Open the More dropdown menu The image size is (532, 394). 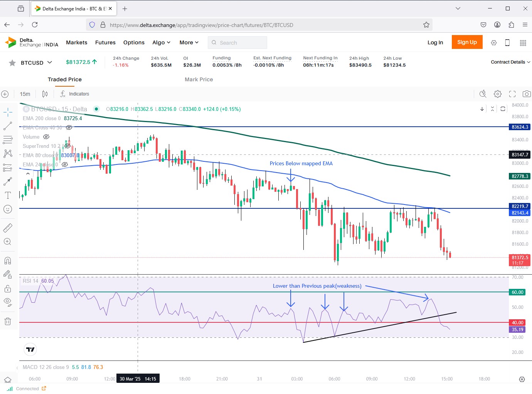click(x=189, y=43)
